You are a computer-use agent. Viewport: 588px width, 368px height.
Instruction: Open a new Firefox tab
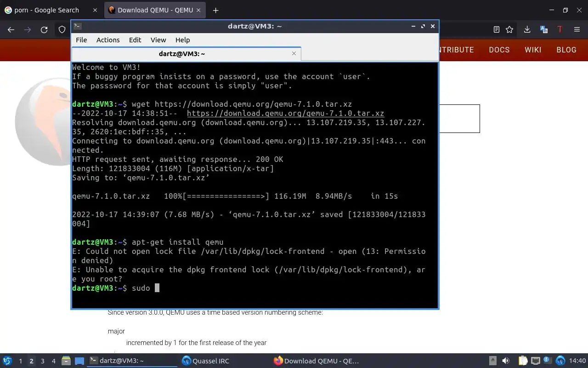point(215,10)
